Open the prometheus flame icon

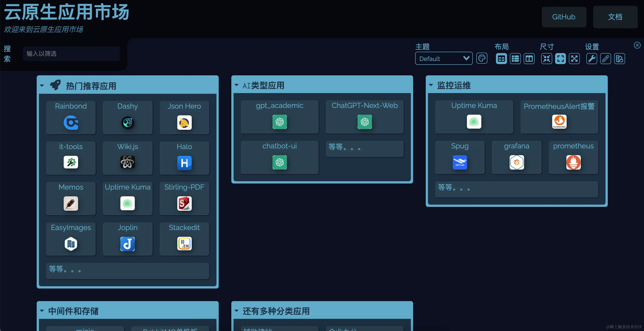tap(573, 162)
